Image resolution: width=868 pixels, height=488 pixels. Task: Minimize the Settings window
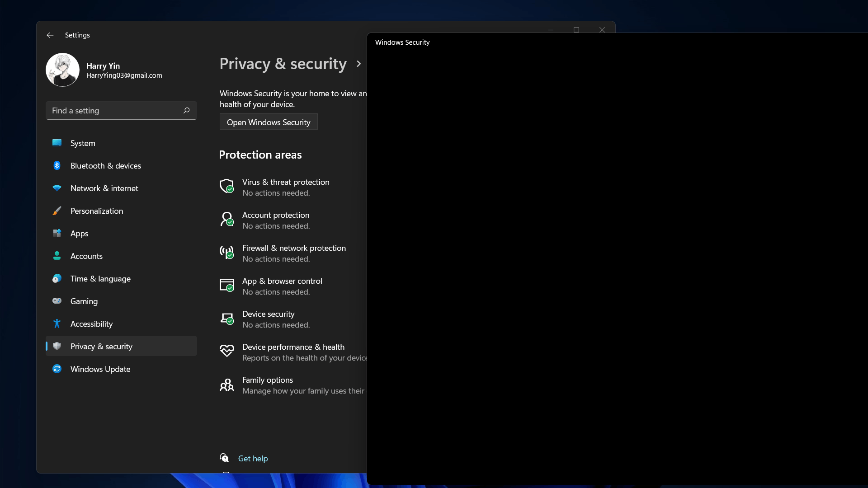[551, 30]
